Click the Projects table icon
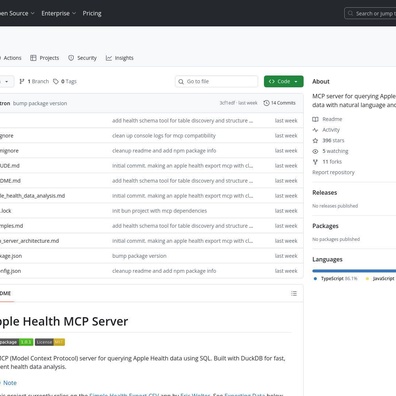This screenshot has width=396, height=396. (33, 58)
